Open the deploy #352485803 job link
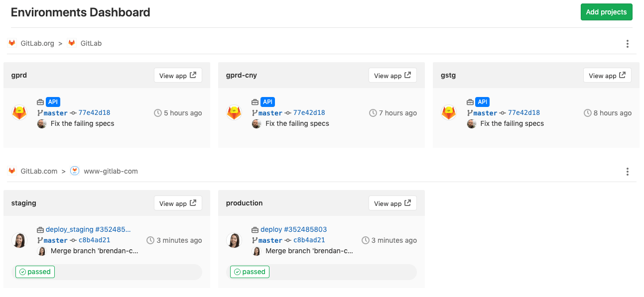 [x=293, y=229]
